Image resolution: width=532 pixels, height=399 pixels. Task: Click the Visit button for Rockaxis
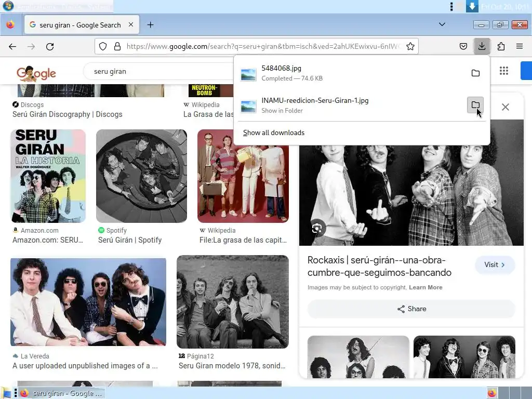pos(495,264)
